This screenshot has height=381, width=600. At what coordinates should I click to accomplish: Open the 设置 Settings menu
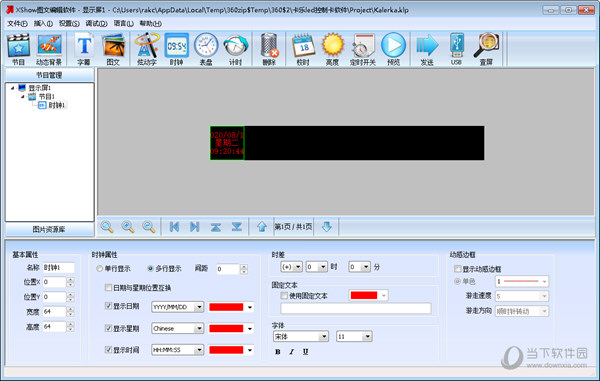[x=69, y=24]
